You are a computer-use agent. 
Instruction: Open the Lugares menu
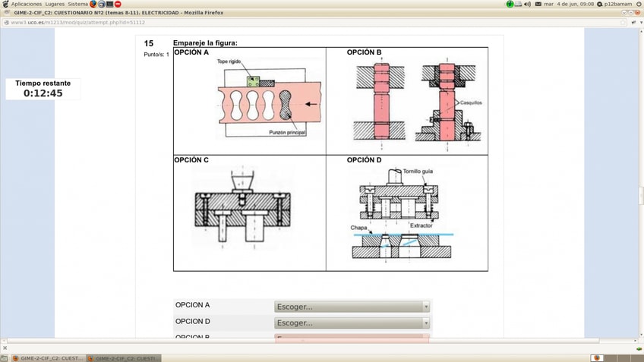coord(55,4)
